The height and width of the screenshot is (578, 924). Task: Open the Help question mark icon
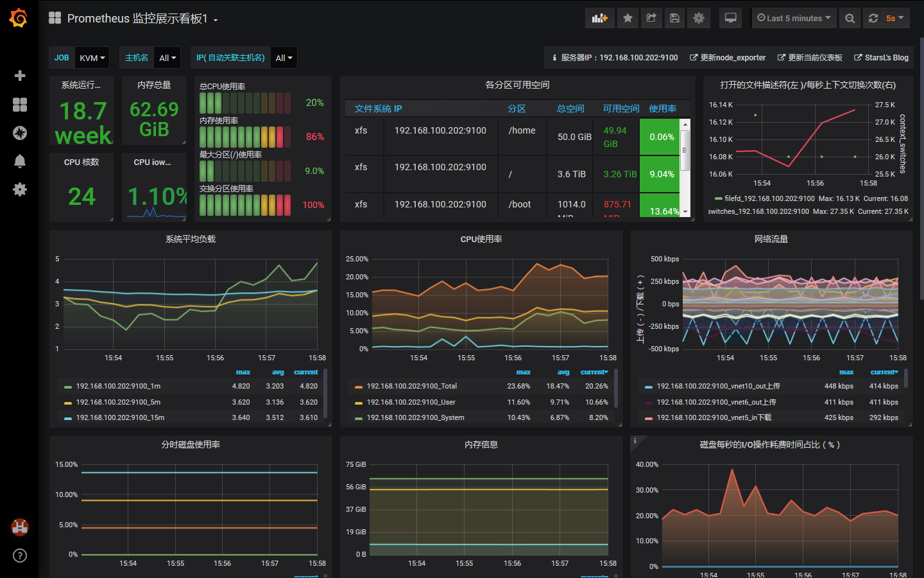click(x=20, y=556)
